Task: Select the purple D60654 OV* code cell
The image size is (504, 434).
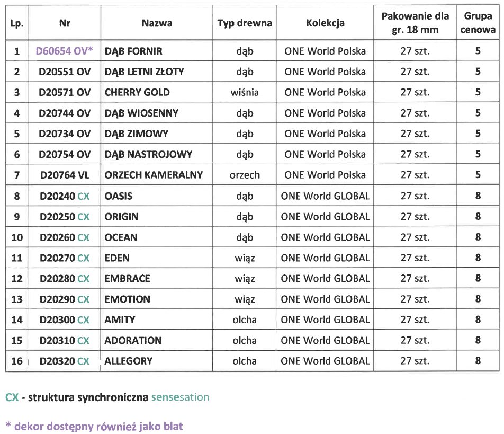Action: (x=64, y=51)
